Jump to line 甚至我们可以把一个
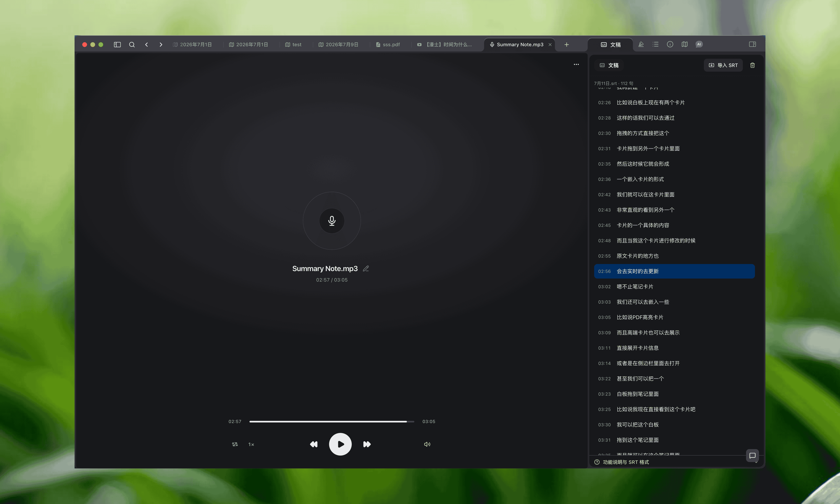 675,379
